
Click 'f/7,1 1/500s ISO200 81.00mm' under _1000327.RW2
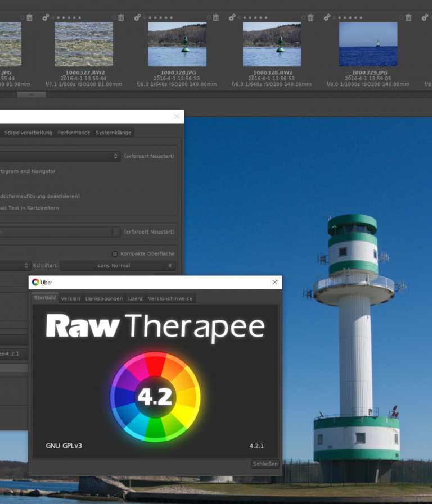(84, 84)
